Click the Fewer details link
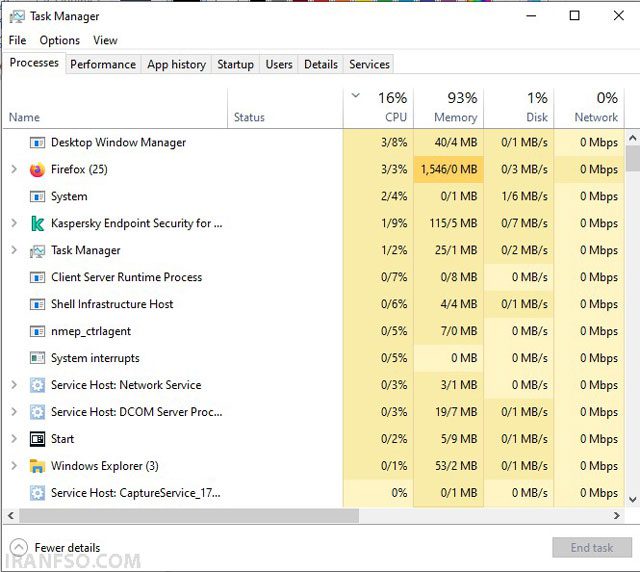 (67, 548)
